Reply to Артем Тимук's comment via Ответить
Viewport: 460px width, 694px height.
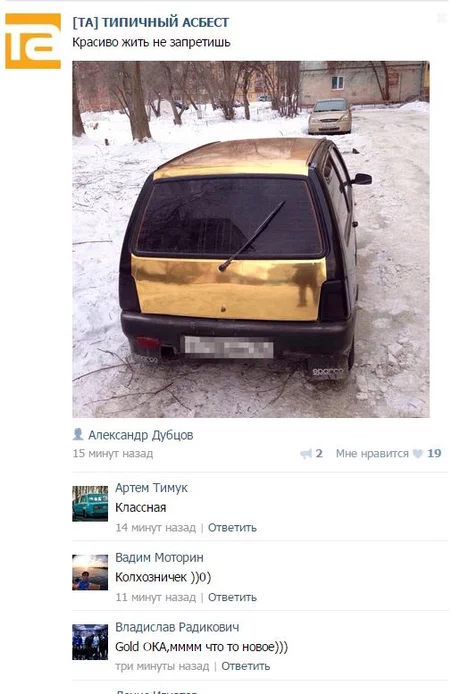point(232,528)
